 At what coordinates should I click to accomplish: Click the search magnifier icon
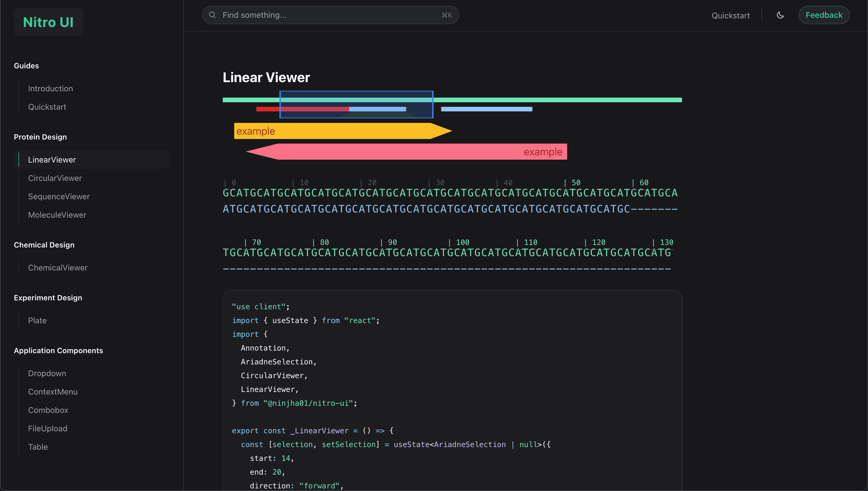tap(212, 15)
